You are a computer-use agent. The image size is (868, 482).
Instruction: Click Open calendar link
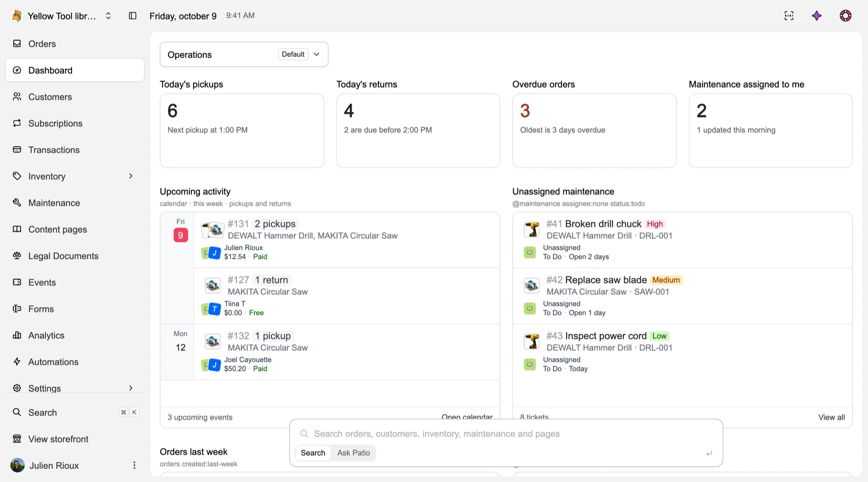[x=467, y=416]
